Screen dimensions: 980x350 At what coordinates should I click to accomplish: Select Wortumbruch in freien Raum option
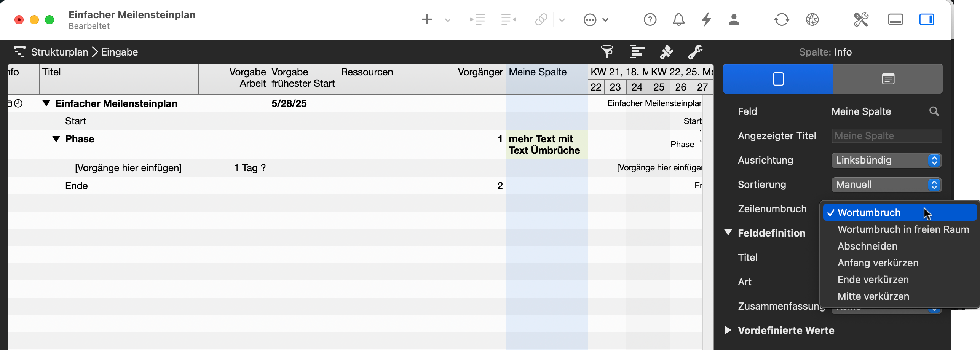point(900,229)
